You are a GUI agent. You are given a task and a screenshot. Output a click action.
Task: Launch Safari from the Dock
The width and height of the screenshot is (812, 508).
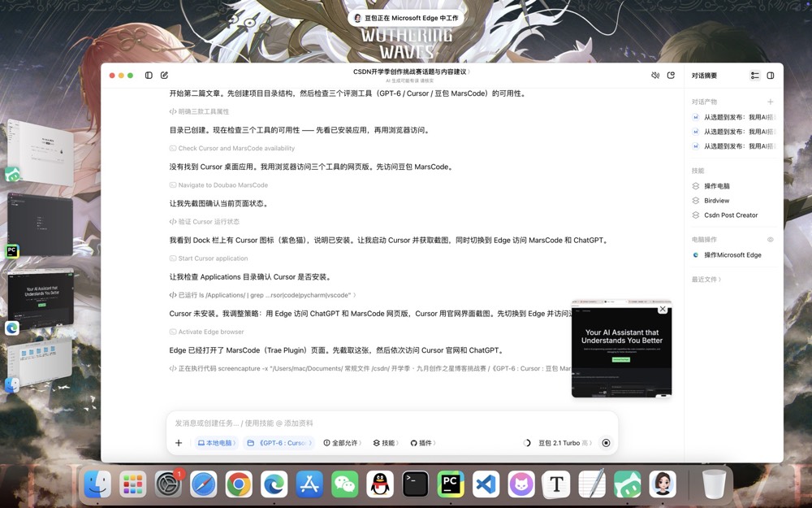[x=204, y=484]
